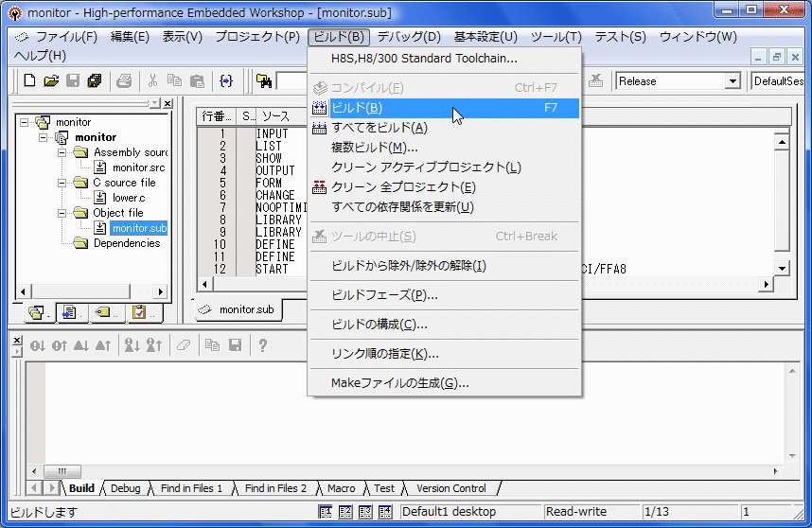Click the brace matching toolbar icon
The width and height of the screenshot is (812, 528).
[x=226, y=80]
